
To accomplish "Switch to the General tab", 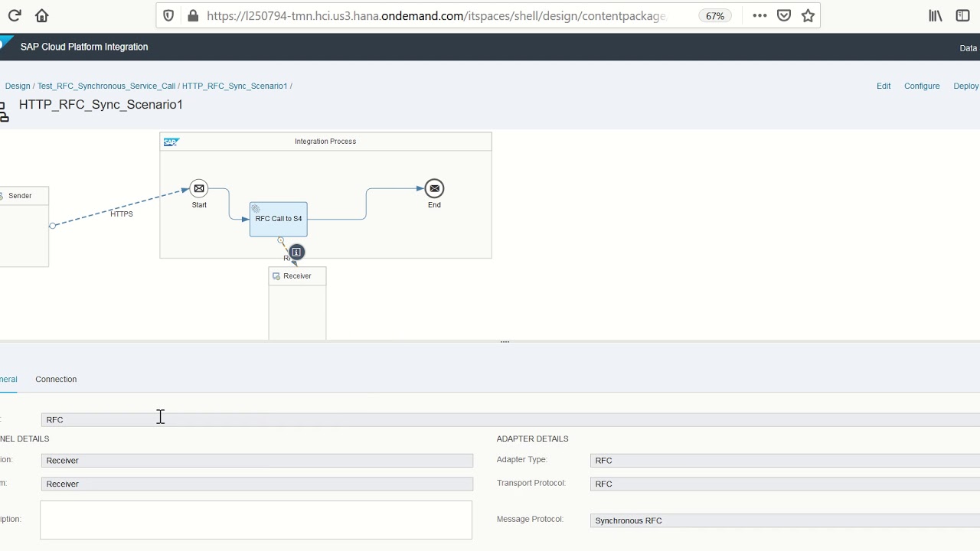I will click(x=8, y=380).
